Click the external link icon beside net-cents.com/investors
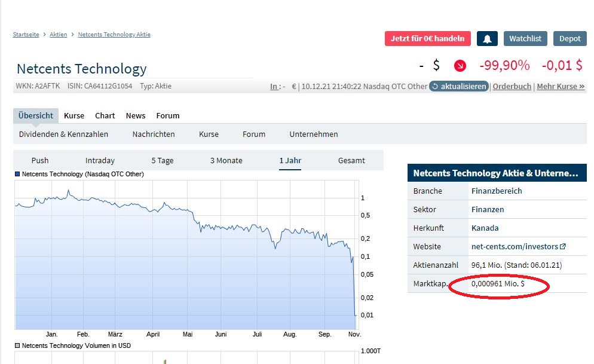This screenshot has height=364, width=594. [x=562, y=246]
